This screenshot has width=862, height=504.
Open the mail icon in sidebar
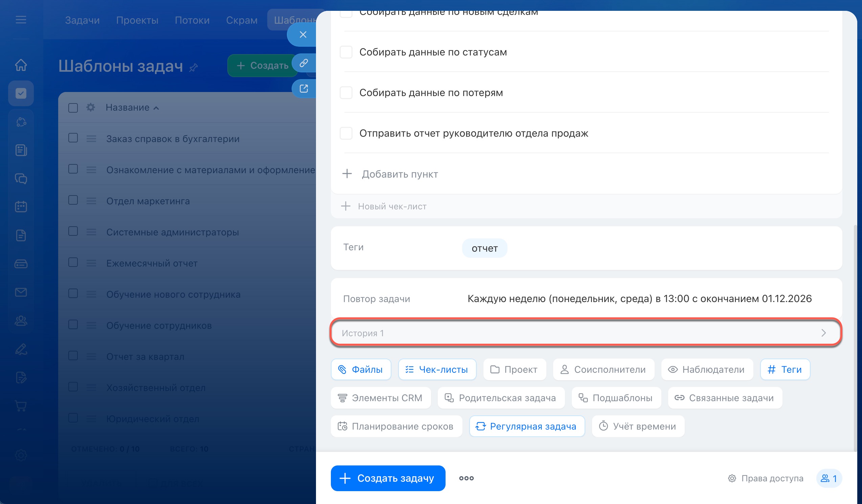pyautogui.click(x=21, y=292)
